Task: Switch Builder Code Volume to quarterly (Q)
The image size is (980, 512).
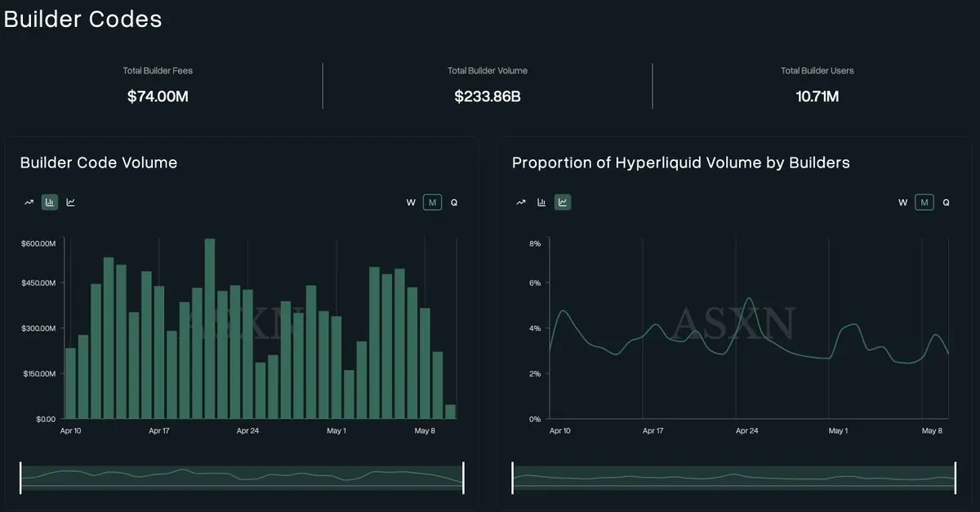Action: [x=454, y=203]
